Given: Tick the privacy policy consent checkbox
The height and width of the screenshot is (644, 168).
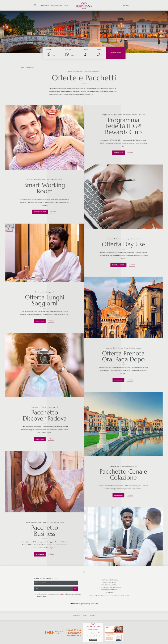Looking at the screenshot, I should (35, 595).
